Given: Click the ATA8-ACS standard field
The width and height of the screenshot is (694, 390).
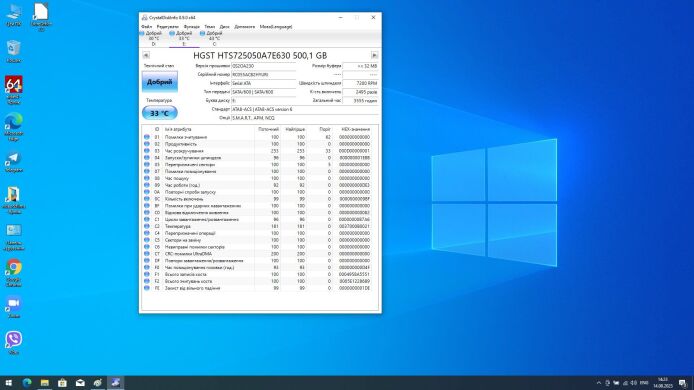Looking at the screenshot, I should click(305, 109).
